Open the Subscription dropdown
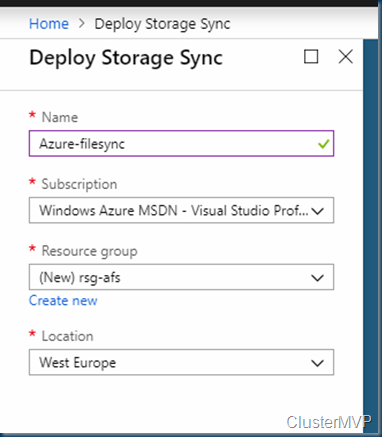 pyautogui.click(x=181, y=210)
